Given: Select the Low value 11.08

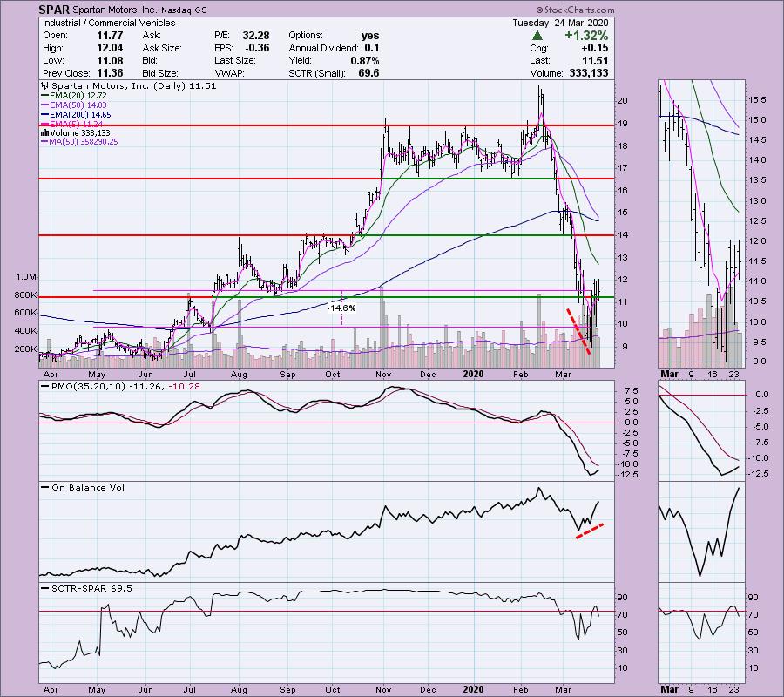Looking at the screenshot, I should point(110,60).
